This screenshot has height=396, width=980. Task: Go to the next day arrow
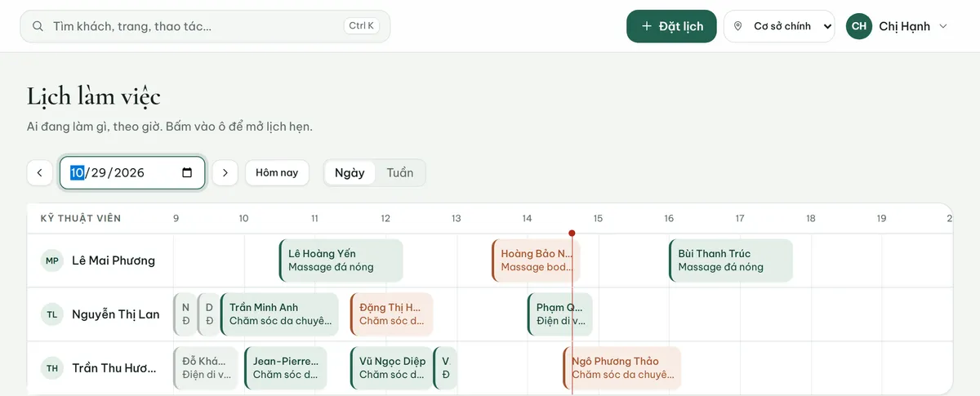(x=225, y=173)
